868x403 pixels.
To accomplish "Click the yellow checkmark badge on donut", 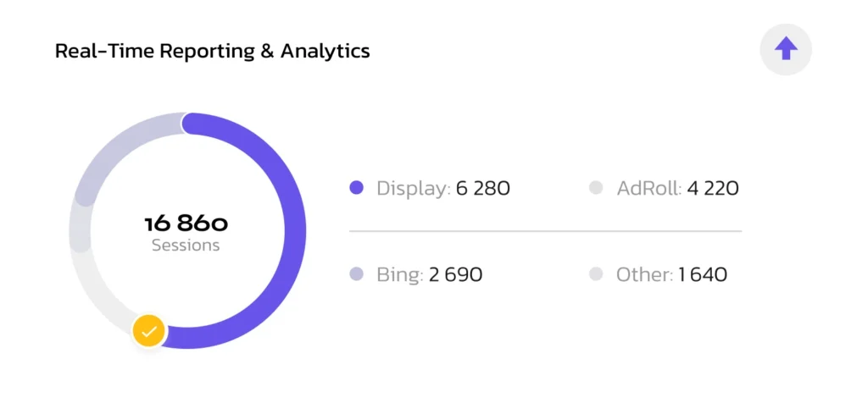I will 148,331.
